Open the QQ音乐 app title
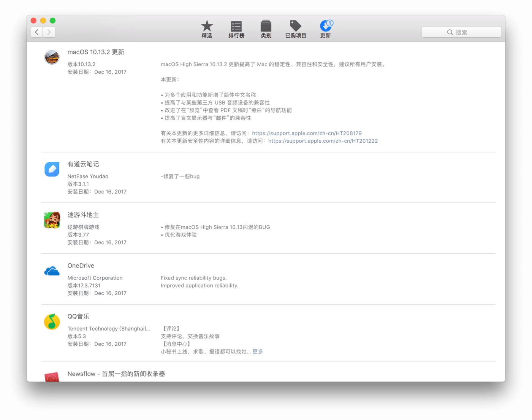The height and width of the screenshot is (420, 532). click(x=78, y=317)
